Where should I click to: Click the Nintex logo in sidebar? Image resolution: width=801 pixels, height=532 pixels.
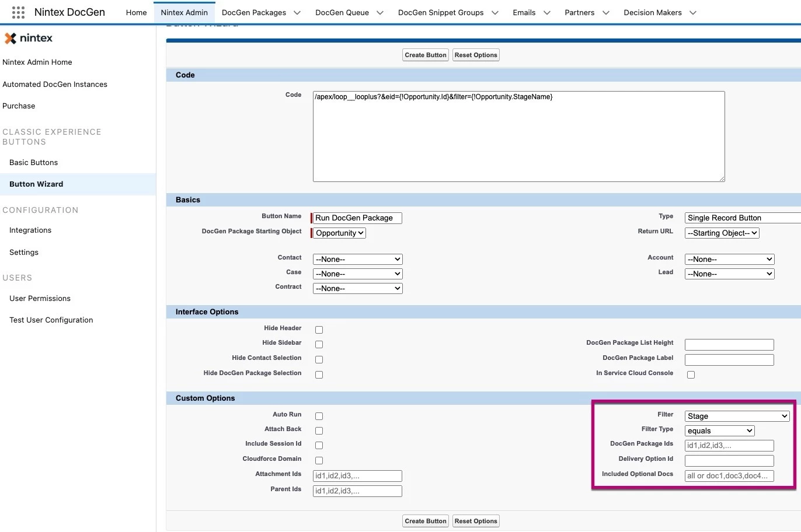click(x=29, y=38)
